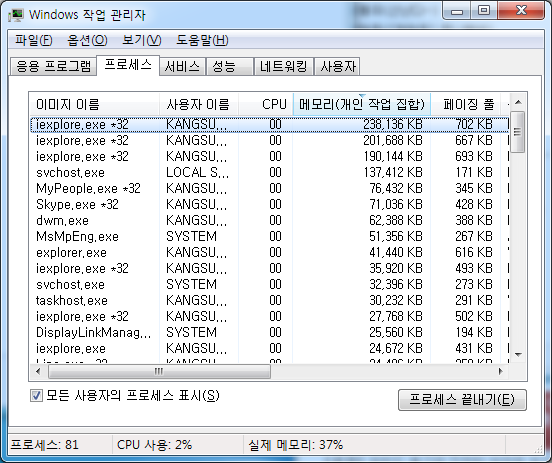
Task: Open the 파일(F) menu
Action: point(33,40)
